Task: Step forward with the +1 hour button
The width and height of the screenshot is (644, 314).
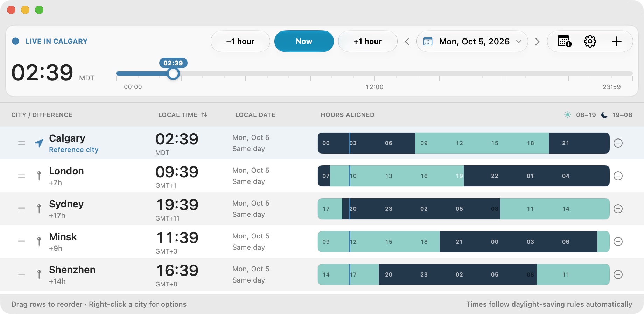Action: tap(368, 41)
